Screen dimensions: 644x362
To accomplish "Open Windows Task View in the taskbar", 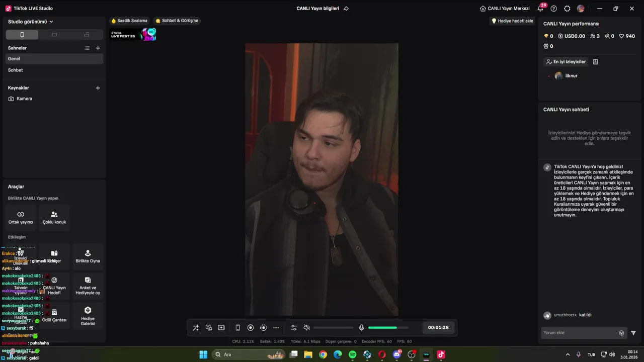I will click(294, 354).
